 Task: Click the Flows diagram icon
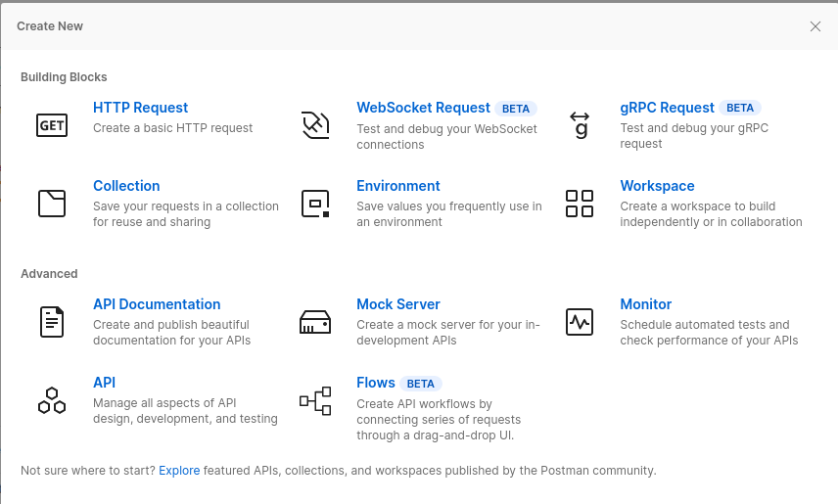click(x=315, y=399)
